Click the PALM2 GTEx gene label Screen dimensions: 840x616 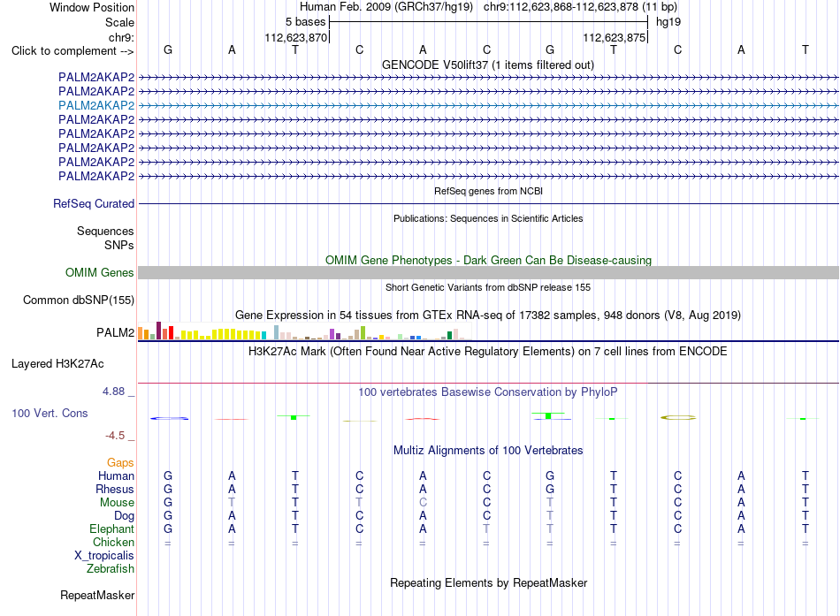[115, 332]
